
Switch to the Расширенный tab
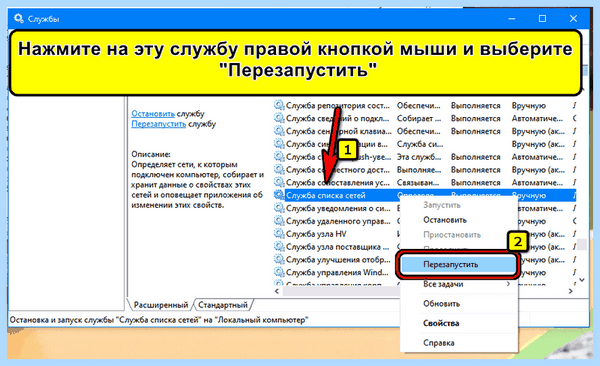[x=161, y=305]
